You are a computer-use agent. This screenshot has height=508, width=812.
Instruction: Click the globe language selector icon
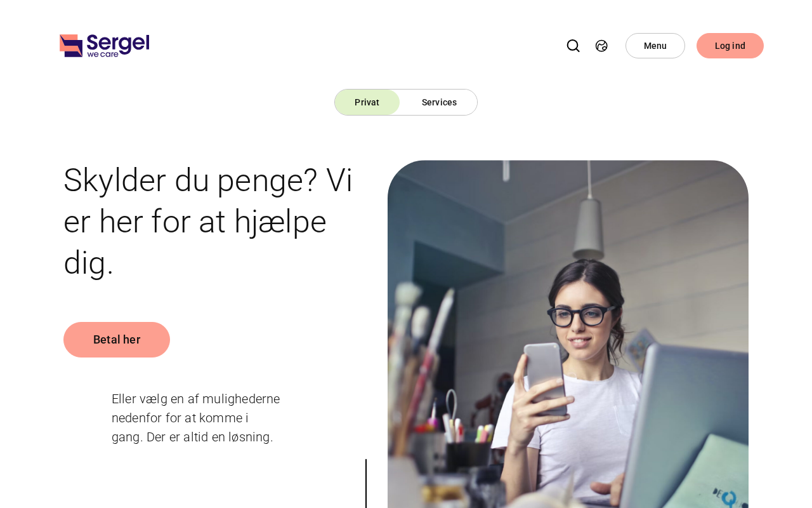coord(601,46)
